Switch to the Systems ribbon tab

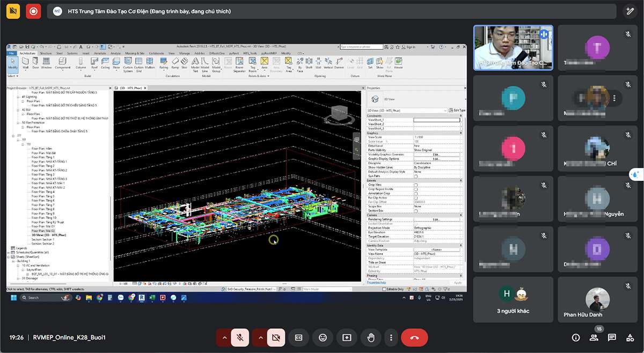(x=72, y=53)
